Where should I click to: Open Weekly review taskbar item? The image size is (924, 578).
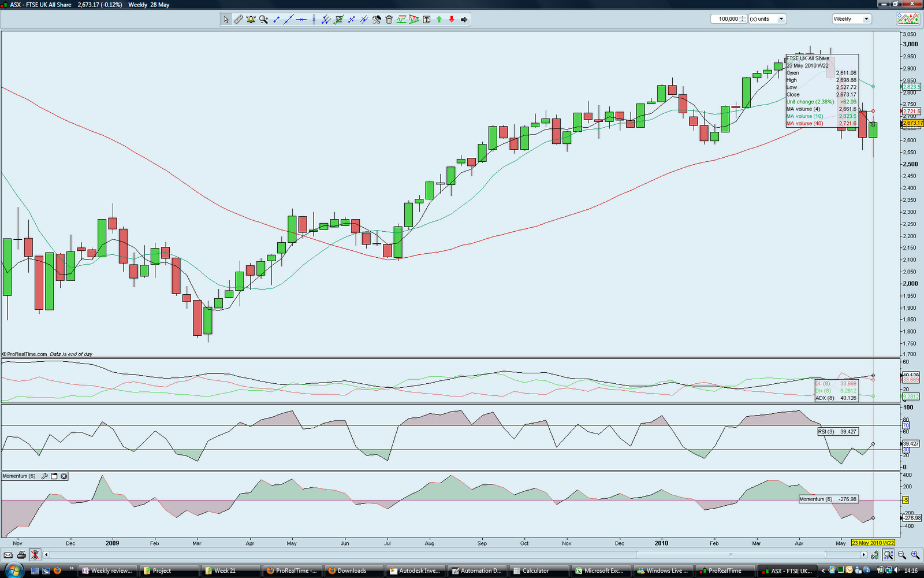click(108, 570)
